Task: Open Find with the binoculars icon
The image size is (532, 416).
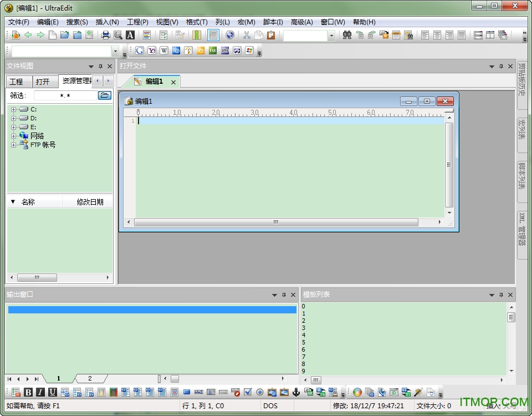Action: coord(347,35)
